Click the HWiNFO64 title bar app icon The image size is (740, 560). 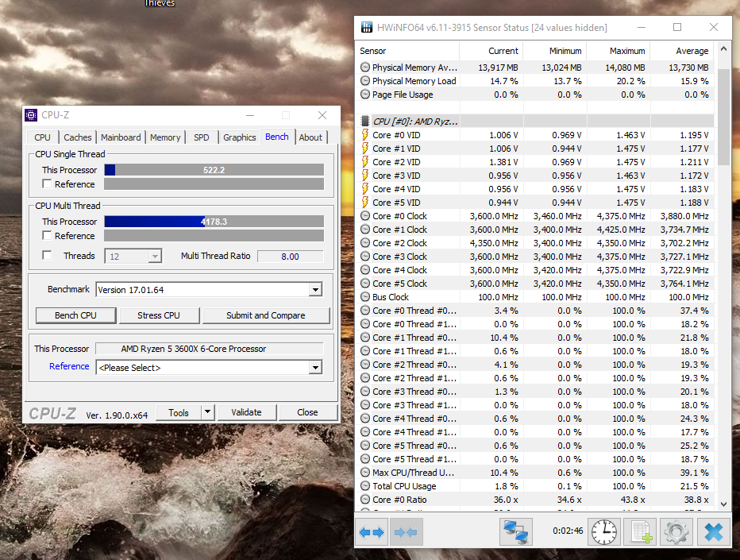pos(367,27)
